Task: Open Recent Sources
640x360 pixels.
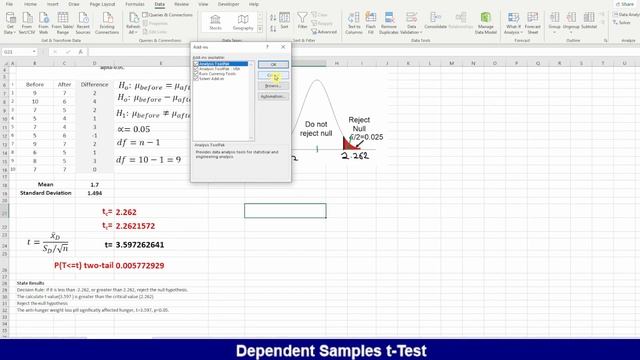Action: pyautogui.click(x=83, y=23)
